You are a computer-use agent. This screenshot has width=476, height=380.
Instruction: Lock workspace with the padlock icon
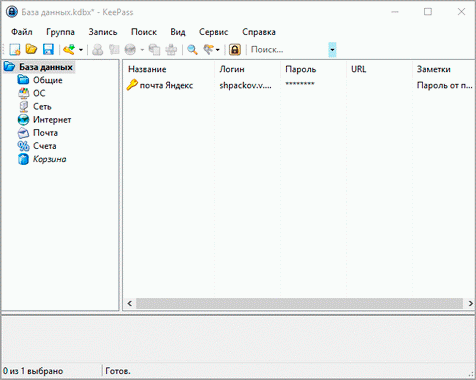235,50
